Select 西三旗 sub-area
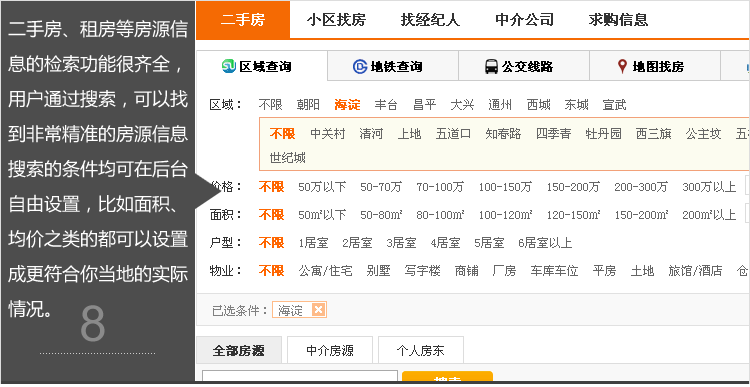This screenshot has height=387, width=750. [653, 134]
